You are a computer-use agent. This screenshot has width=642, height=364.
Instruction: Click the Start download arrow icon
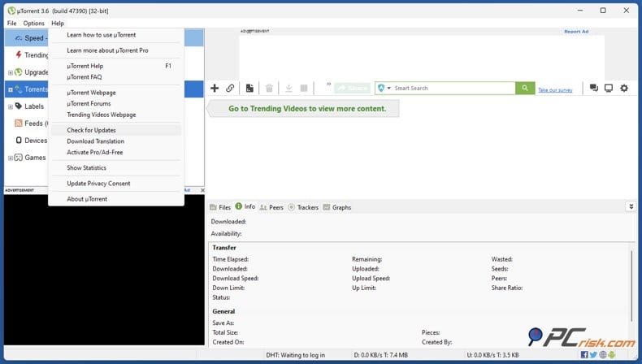288,88
